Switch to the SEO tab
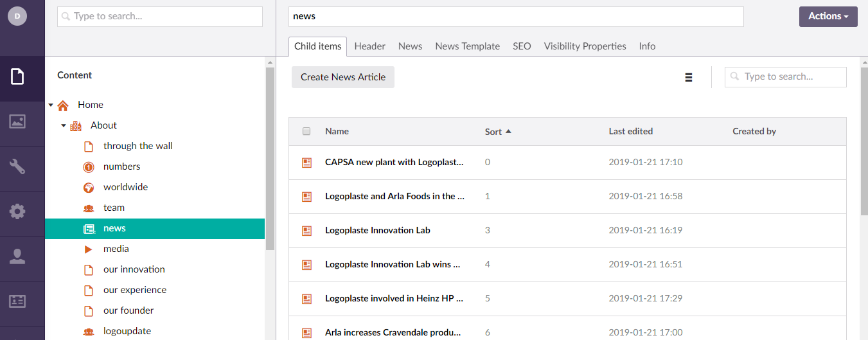Image resolution: width=868 pixels, height=340 pixels. [x=522, y=46]
